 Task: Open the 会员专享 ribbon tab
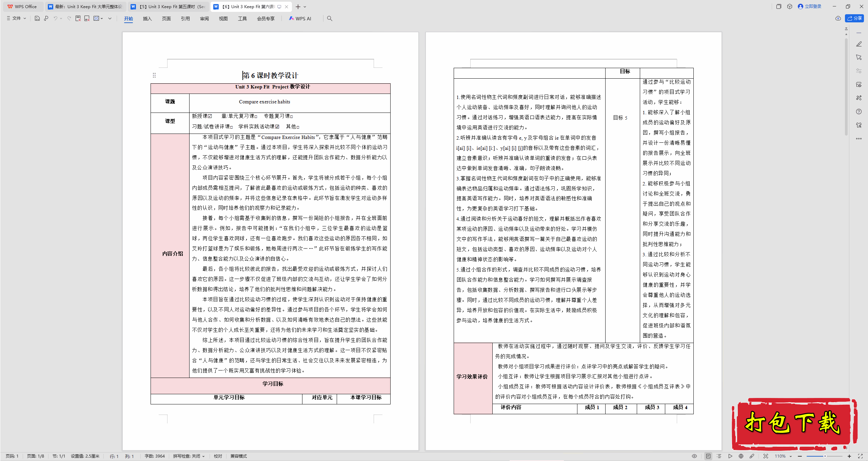(266, 19)
